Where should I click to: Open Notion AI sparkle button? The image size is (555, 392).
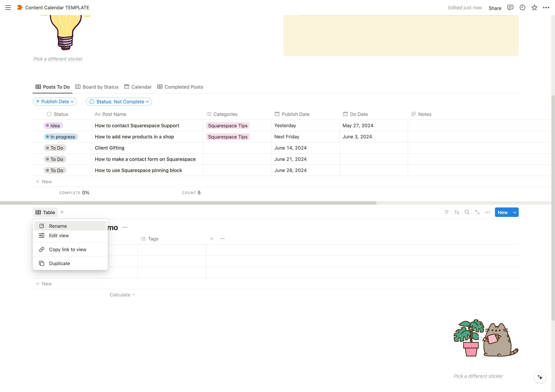click(540, 377)
